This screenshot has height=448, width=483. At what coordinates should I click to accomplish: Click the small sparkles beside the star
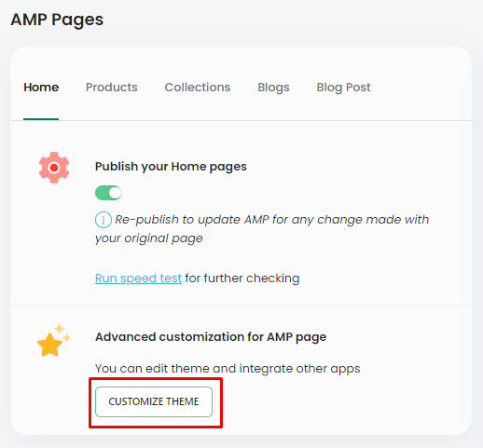pyautogui.click(x=63, y=333)
